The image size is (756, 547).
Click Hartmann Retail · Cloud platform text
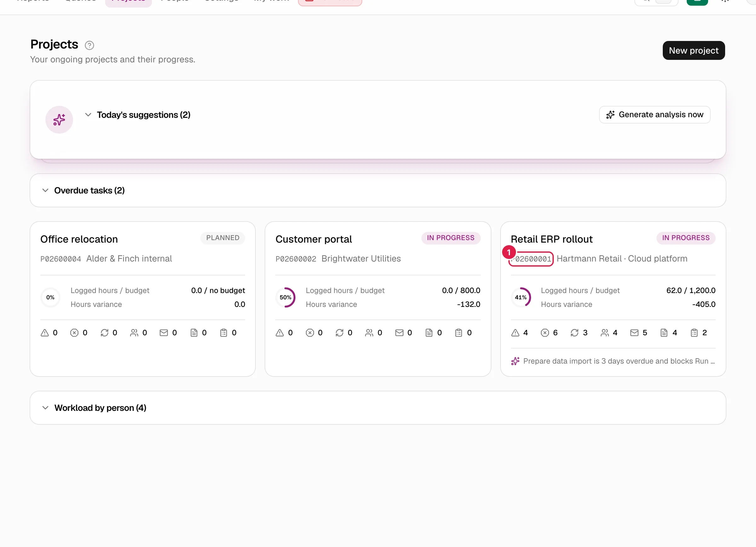click(622, 259)
